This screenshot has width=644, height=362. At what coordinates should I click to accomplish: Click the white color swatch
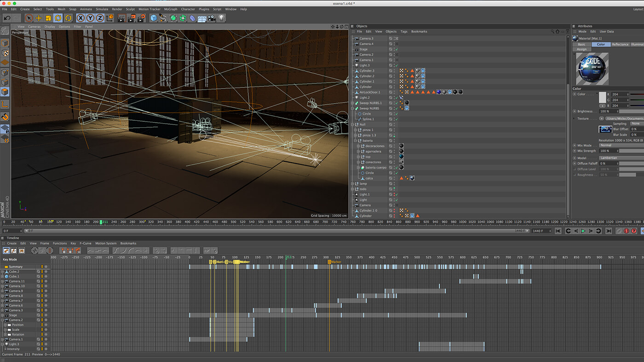(602, 97)
